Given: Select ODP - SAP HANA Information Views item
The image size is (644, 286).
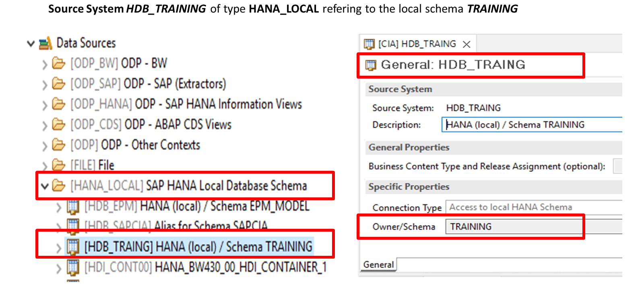Looking at the screenshot, I should pos(186,104).
